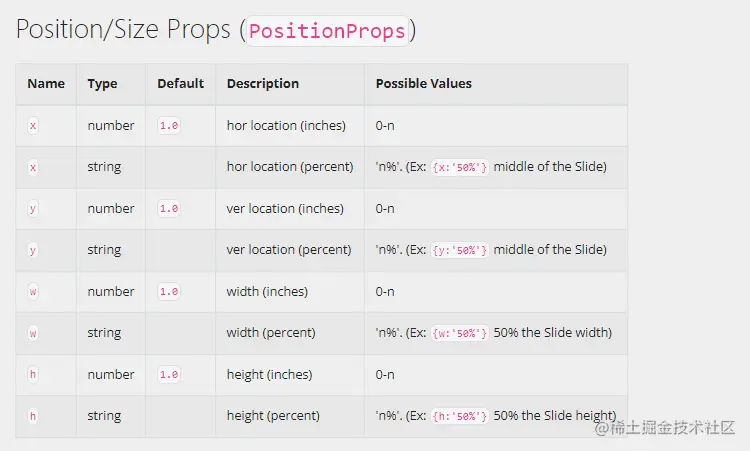Click the Possible Values column header

pyautogui.click(x=424, y=83)
